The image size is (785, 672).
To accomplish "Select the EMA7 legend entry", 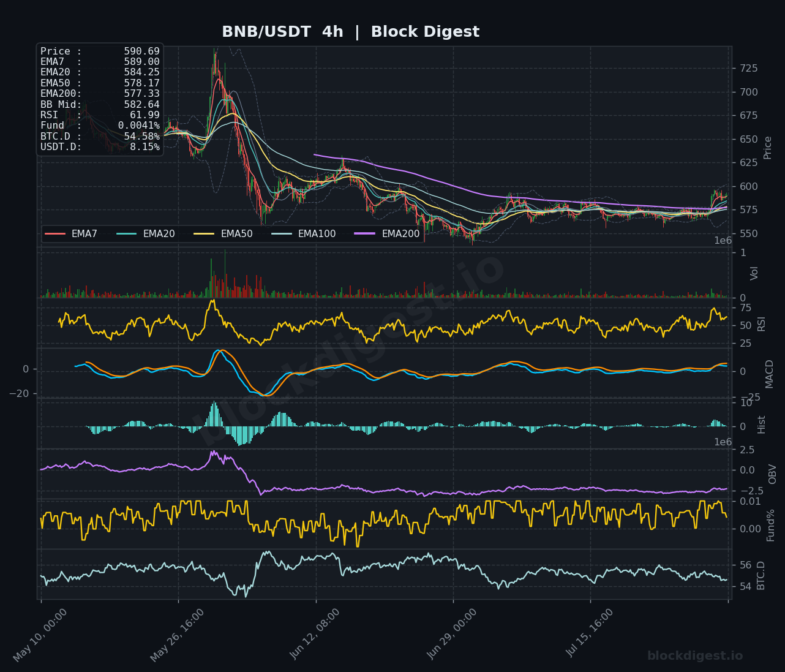I will 71,233.
